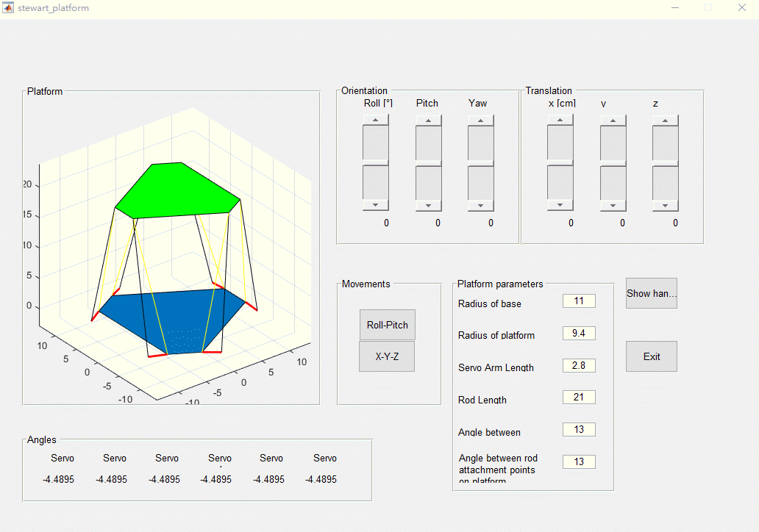Minimize the stewart_platform window

click(675, 8)
